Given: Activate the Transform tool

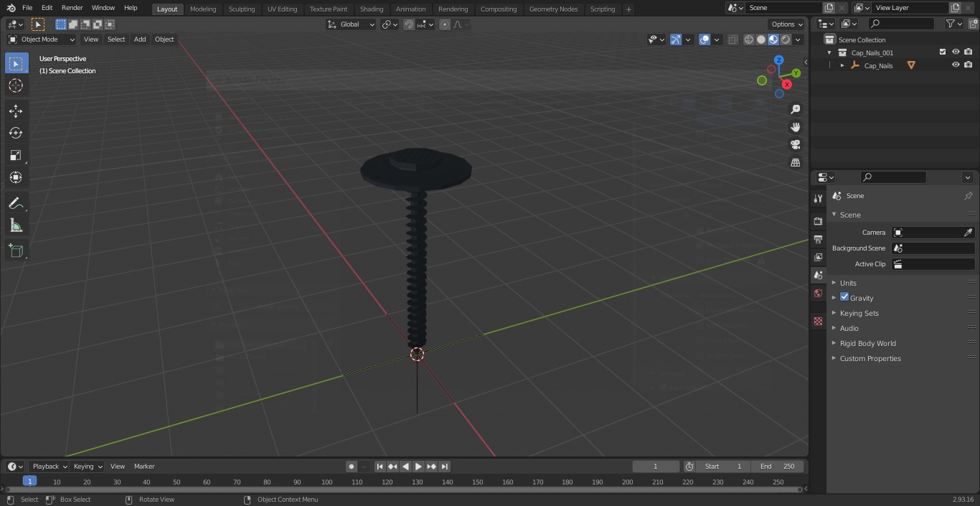Looking at the screenshot, I should coord(17,177).
